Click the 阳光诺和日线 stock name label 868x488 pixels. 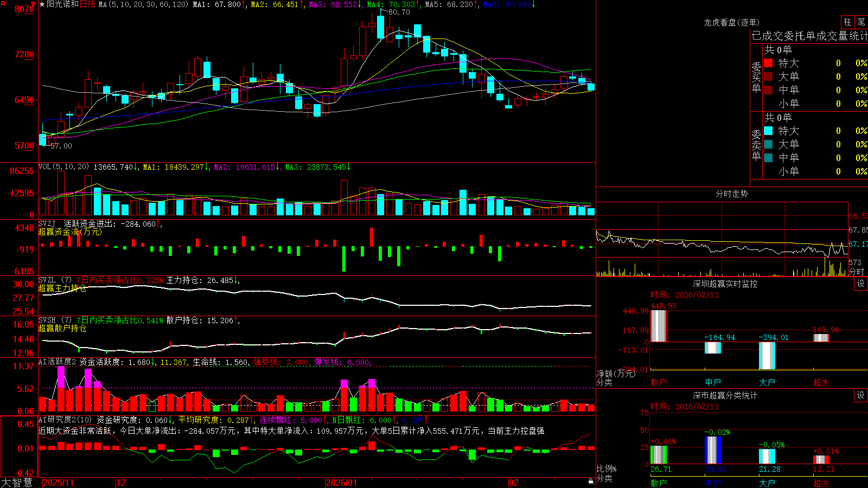71,4
